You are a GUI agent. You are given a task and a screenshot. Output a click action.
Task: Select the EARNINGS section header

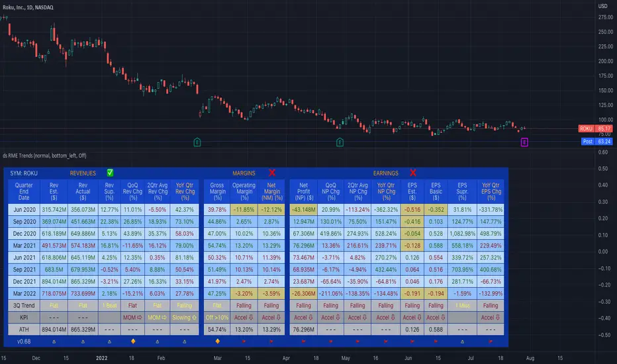[386, 173]
